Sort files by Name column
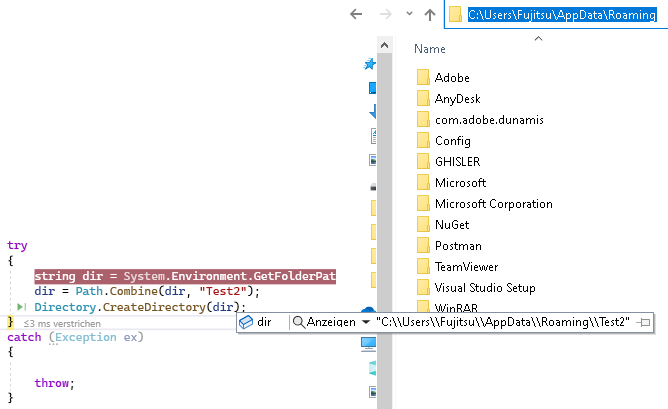 pos(429,49)
